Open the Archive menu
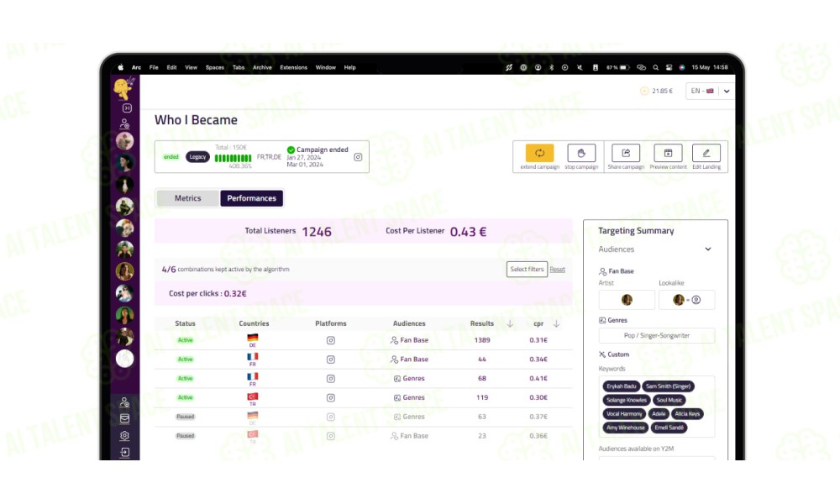Viewport: 840px width, 504px height. coord(262,67)
